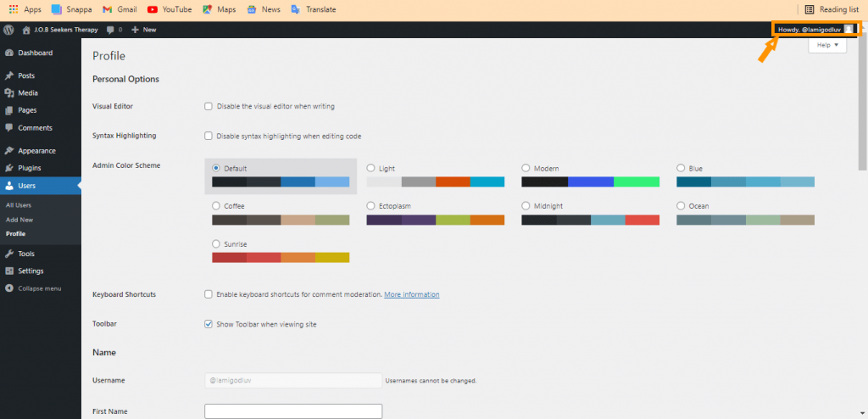The image size is (868, 419).
Task: Select the Sunrise color scheme radio
Action: click(x=216, y=244)
